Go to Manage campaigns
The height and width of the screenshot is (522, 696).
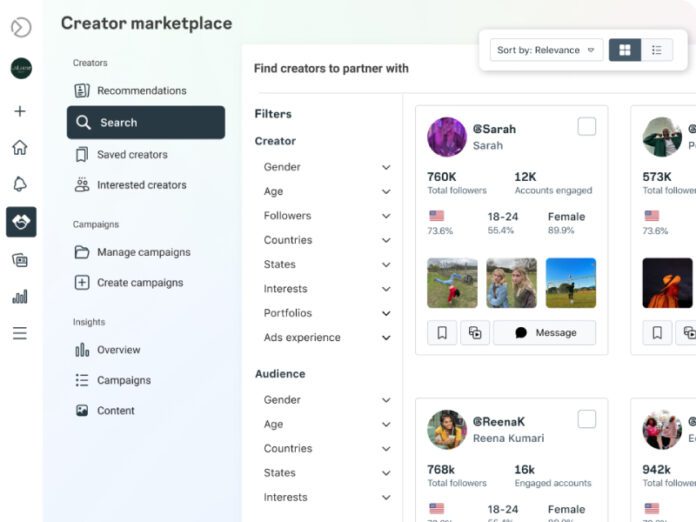tap(143, 252)
